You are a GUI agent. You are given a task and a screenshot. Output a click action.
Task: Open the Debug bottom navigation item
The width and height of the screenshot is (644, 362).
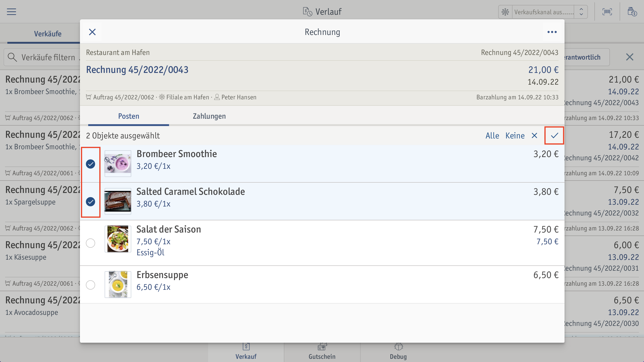tap(398, 352)
